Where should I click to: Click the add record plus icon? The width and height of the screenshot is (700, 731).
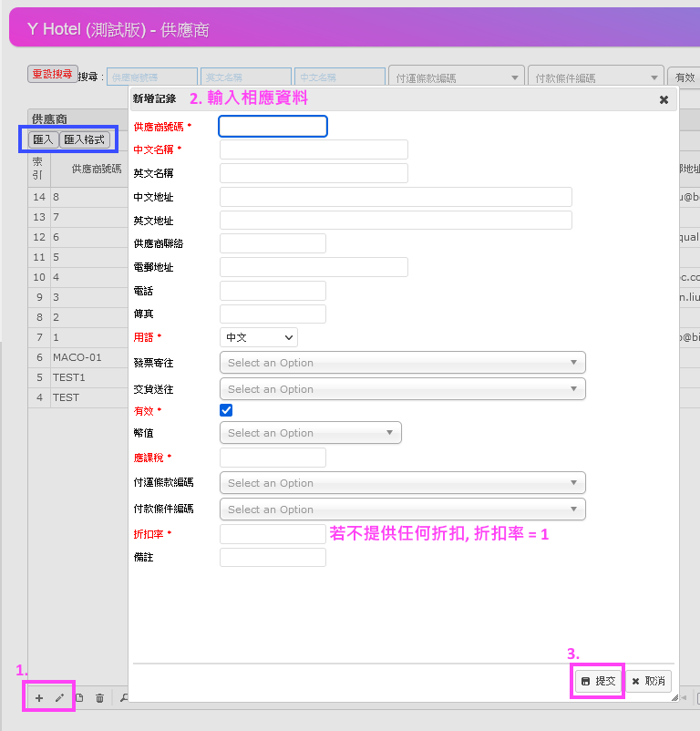tap(39, 698)
